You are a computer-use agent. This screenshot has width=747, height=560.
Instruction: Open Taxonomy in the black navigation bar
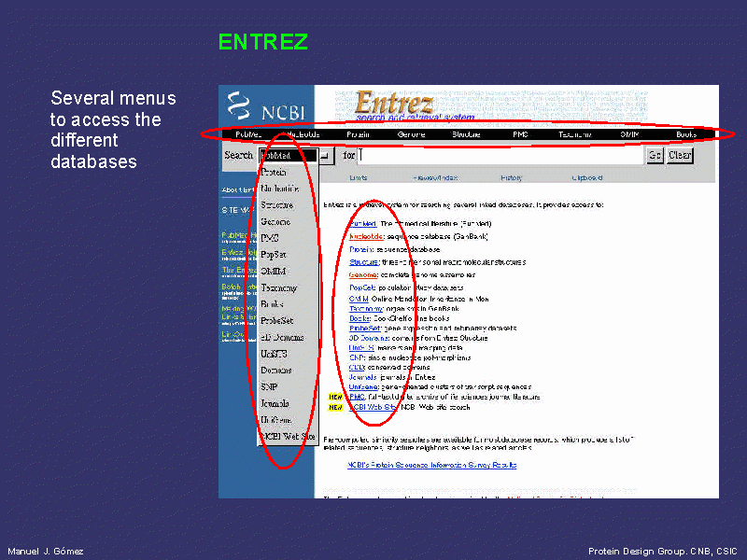575,134
